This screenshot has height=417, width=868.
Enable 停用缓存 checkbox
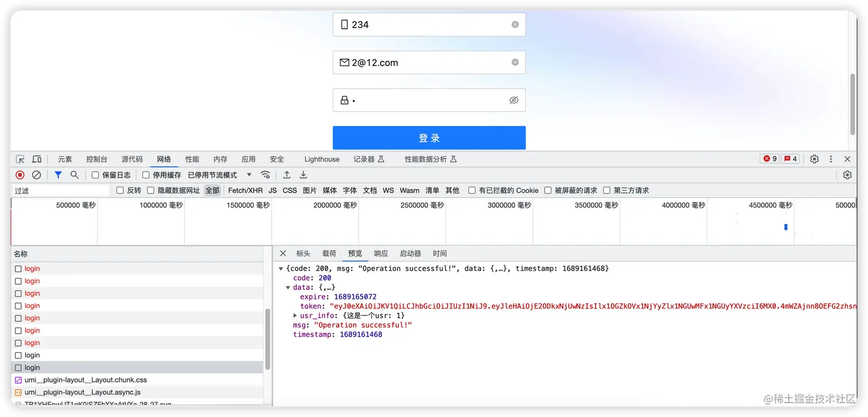click(146, 175)
